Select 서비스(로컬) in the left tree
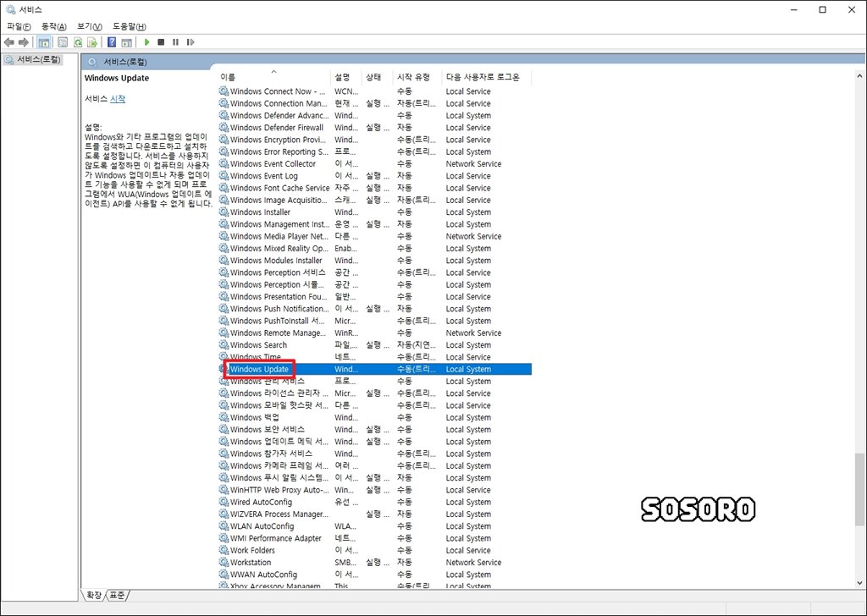The image size is (867, 616). pos(39,59)
